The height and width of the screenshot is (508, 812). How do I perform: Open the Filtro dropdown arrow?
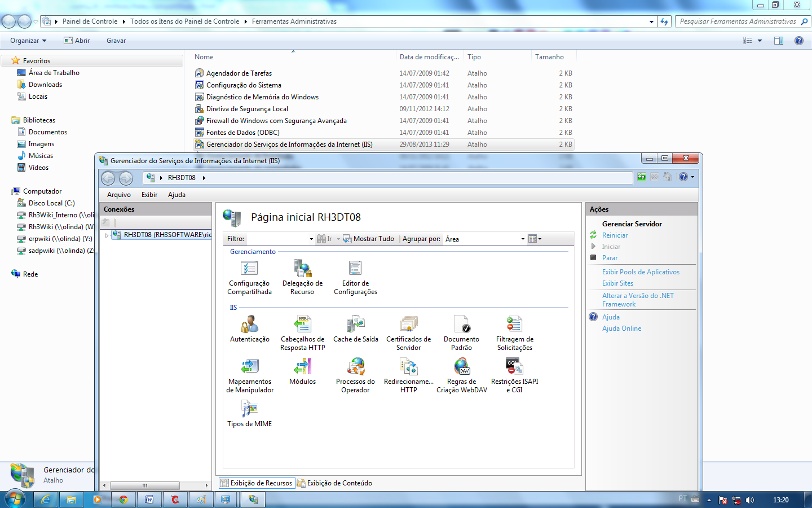coord(311,239)
